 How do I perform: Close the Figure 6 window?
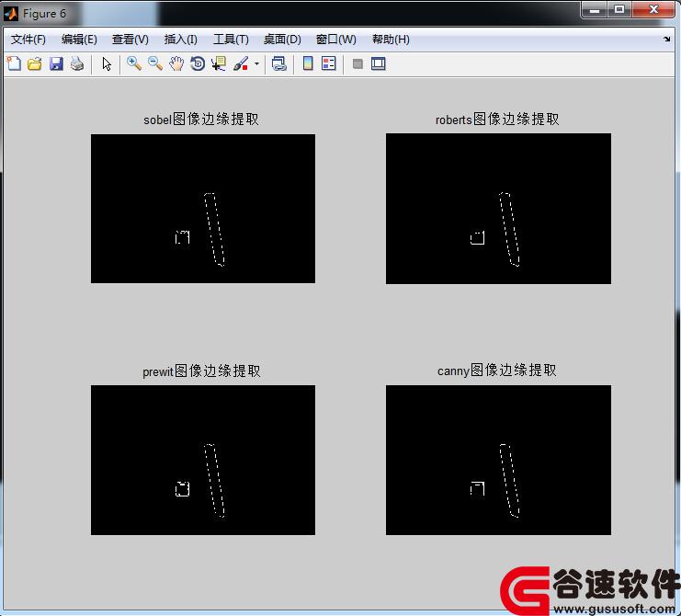(x=654, y=10)
